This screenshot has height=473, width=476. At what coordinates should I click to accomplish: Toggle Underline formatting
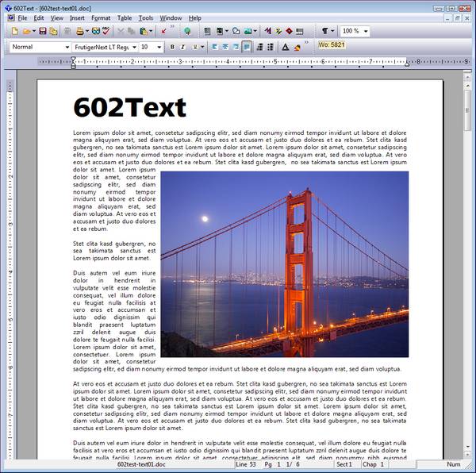(x=195, y=47)
